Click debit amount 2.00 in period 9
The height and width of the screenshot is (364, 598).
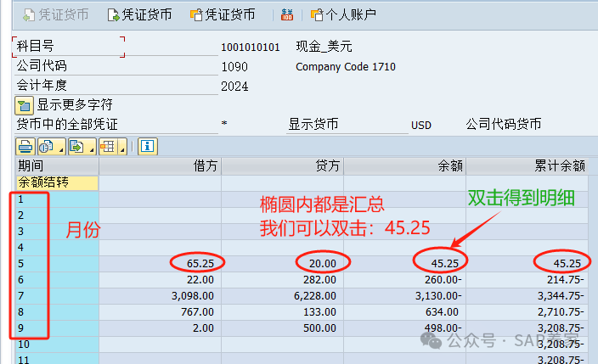coord(203,328)
